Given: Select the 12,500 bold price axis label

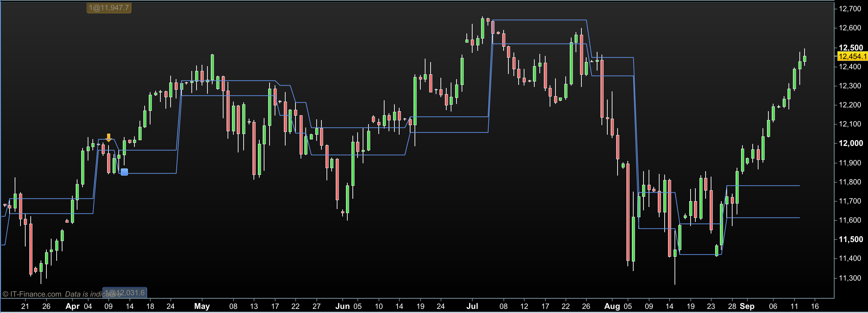Looking at the screenshot, I should 851,47.
